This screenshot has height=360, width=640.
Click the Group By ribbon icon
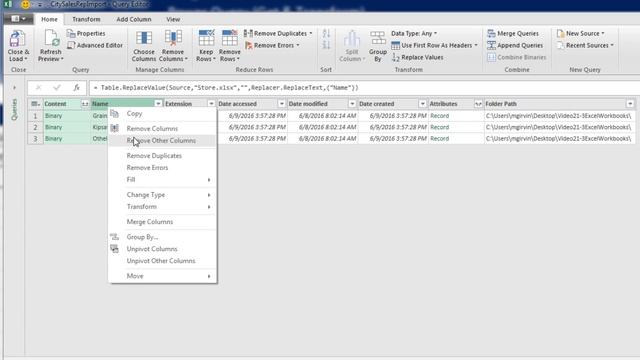point(378,39)
